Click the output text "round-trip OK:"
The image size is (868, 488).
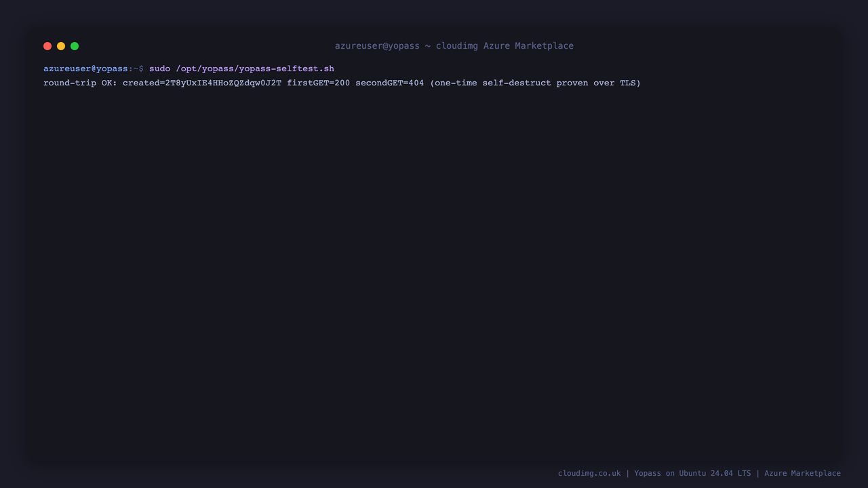coord(80,83)
